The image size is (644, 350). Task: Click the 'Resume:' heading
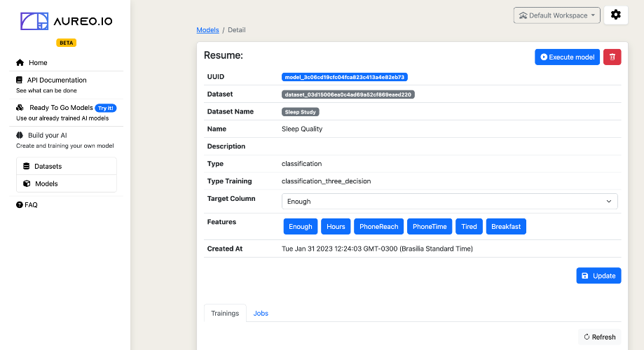[224, 55]
